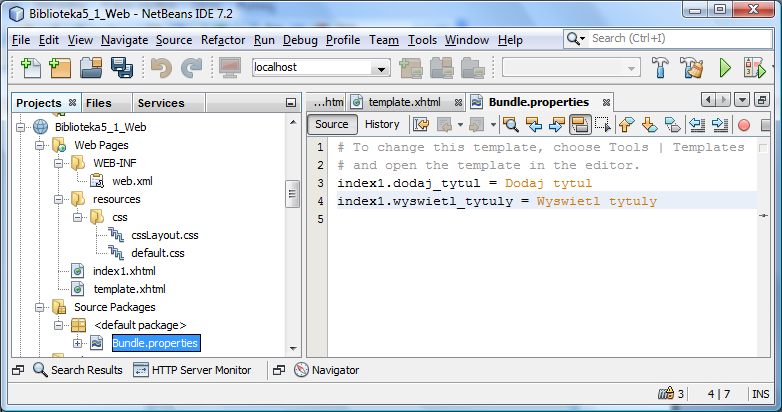Start macro recording red circle
Viewport: 782px width, 412px height.
coord(744,125)
